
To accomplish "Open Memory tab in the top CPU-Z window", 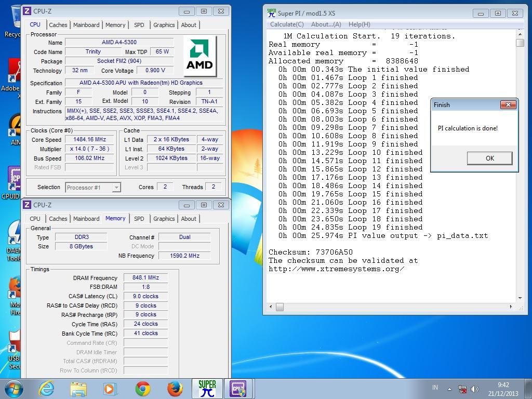I will (115, 25).
